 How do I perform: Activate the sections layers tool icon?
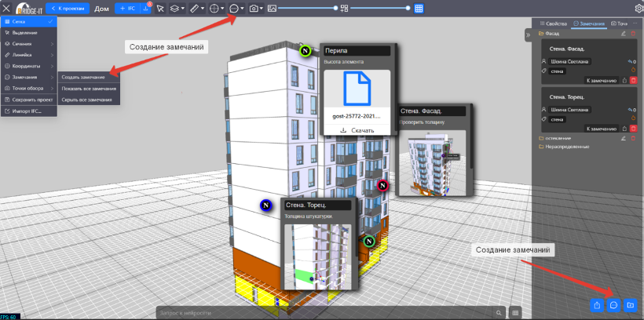(174, 8)
